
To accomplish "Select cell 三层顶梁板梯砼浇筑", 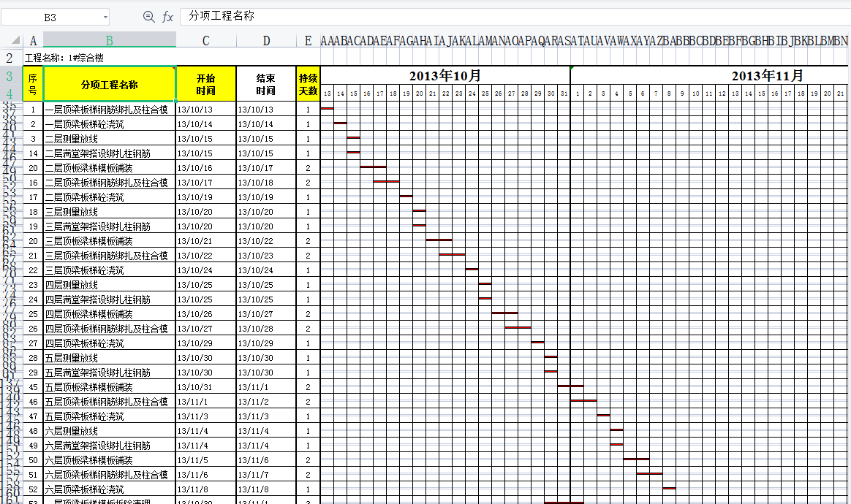I will 110,270.
